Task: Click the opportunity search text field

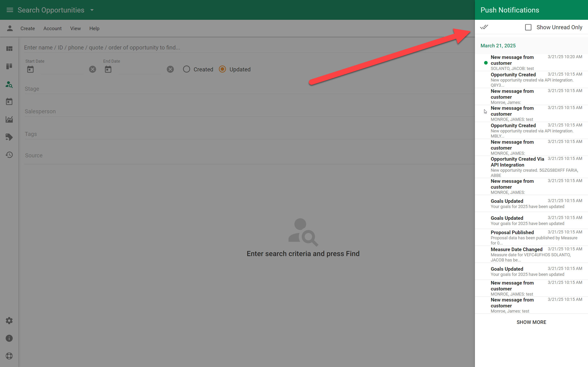Action: click(x=249, y=48)
